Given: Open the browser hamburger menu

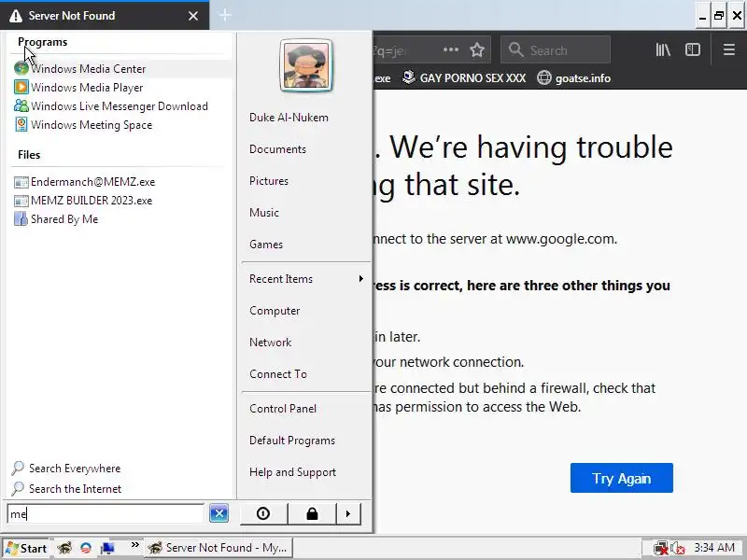Looking at the screenshot, I should tap(729, 49).
